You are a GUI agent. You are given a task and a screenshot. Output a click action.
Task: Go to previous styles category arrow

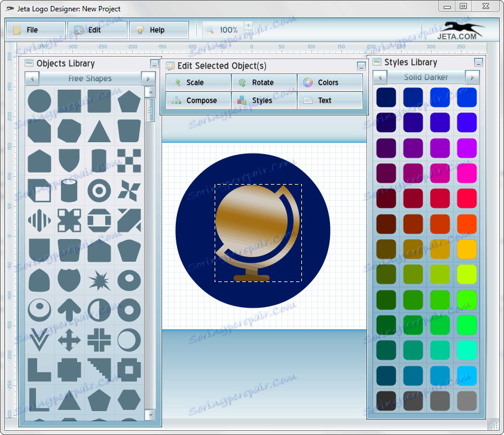pyautogui.click(x=380, y=78)
